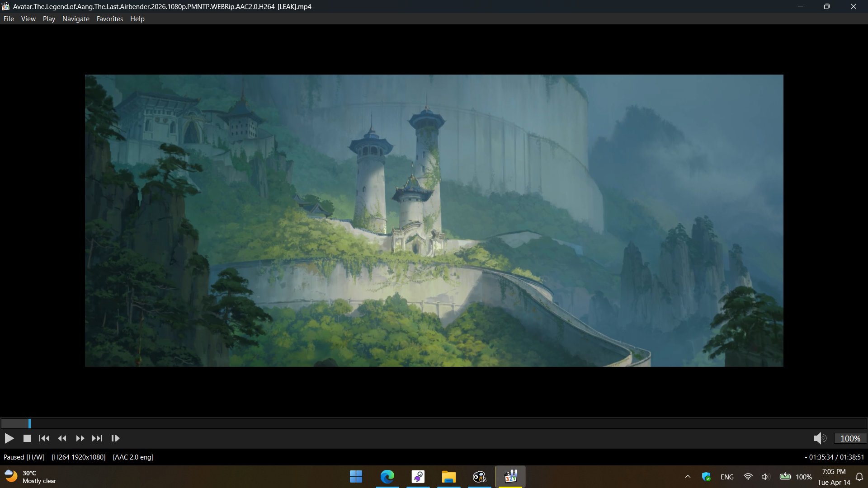This screenshot has width=868, height=488.
Task: Click the fast-forward (increase speed) button
Action: 80,438
